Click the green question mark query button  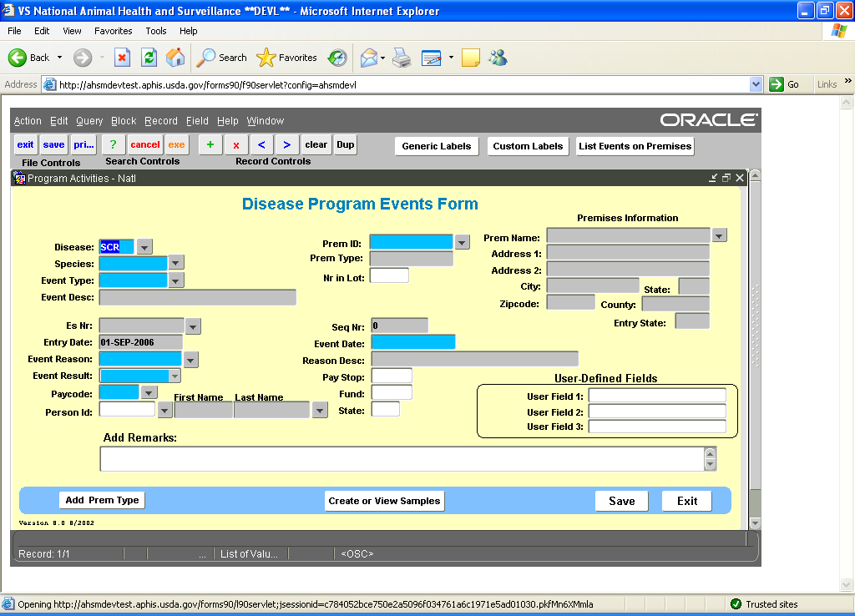pyautogui.click(x=112, y=144)
